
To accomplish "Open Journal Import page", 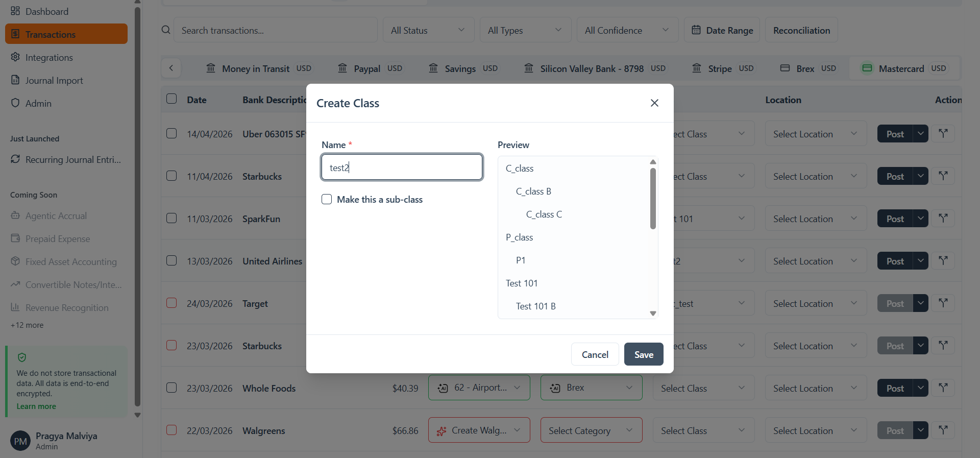I will tap(66, 80).
